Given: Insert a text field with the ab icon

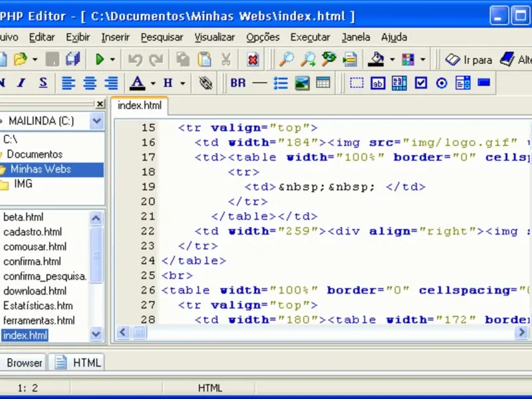Looking at the screenshot, I should [x=378, y=83].
